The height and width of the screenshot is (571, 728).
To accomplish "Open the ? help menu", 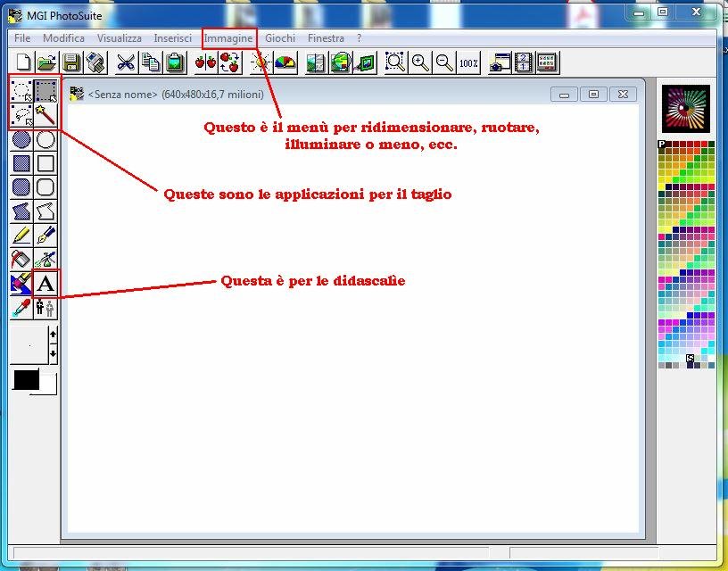I will click(x=359, y=38).
